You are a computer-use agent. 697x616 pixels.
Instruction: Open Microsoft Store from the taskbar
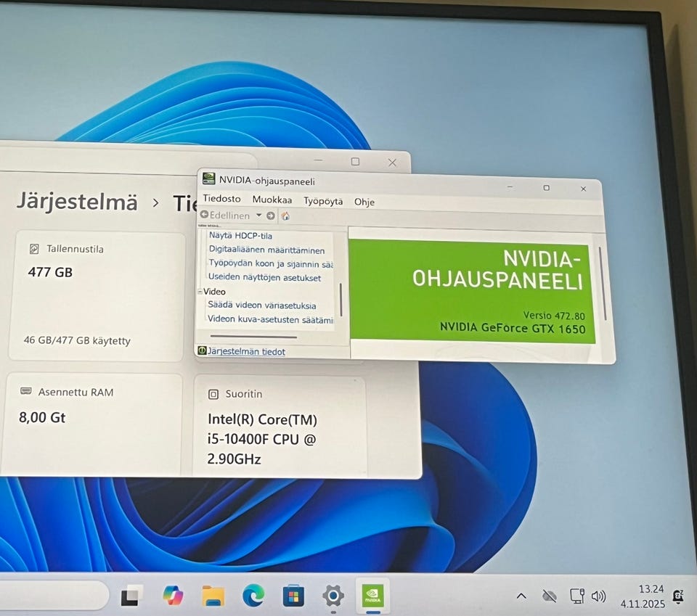point(293,596)
